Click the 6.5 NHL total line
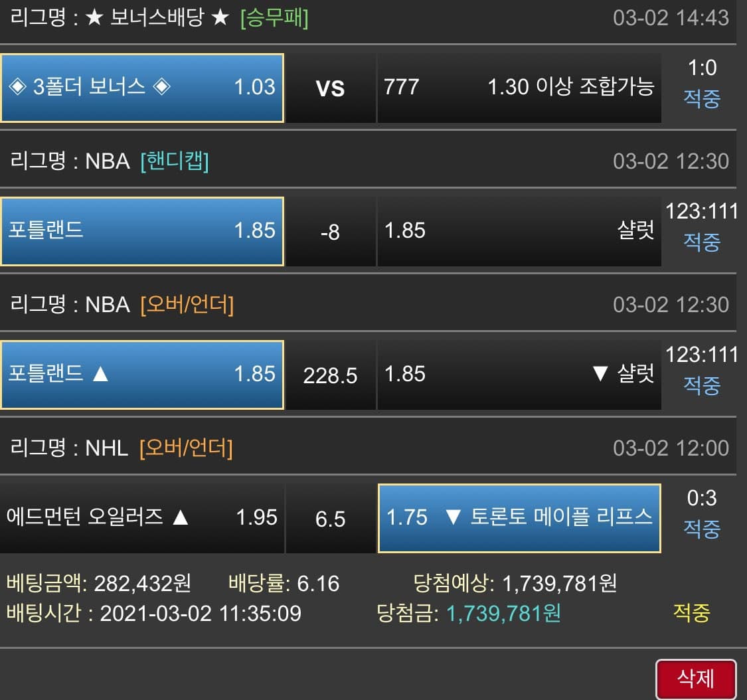The height and width of the screenshot is (700, 747). (x=330, y=519)
